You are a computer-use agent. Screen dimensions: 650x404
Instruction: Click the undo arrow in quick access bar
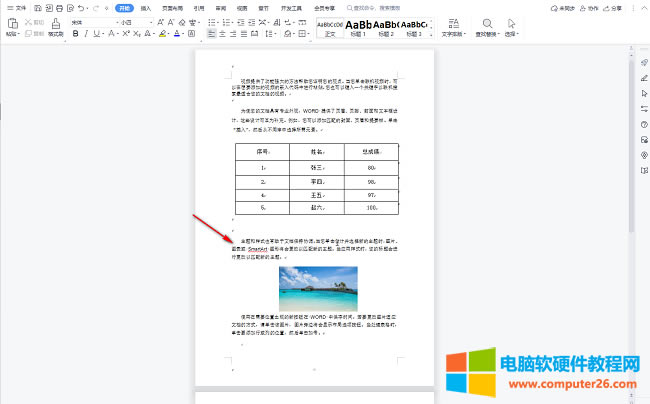pos(81,7)
